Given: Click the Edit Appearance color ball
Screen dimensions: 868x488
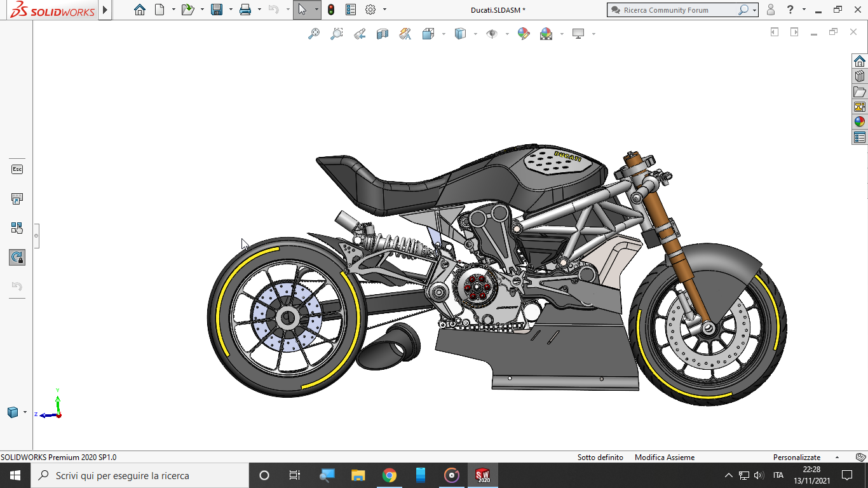Looking at the screenshot, I should 524,34.
